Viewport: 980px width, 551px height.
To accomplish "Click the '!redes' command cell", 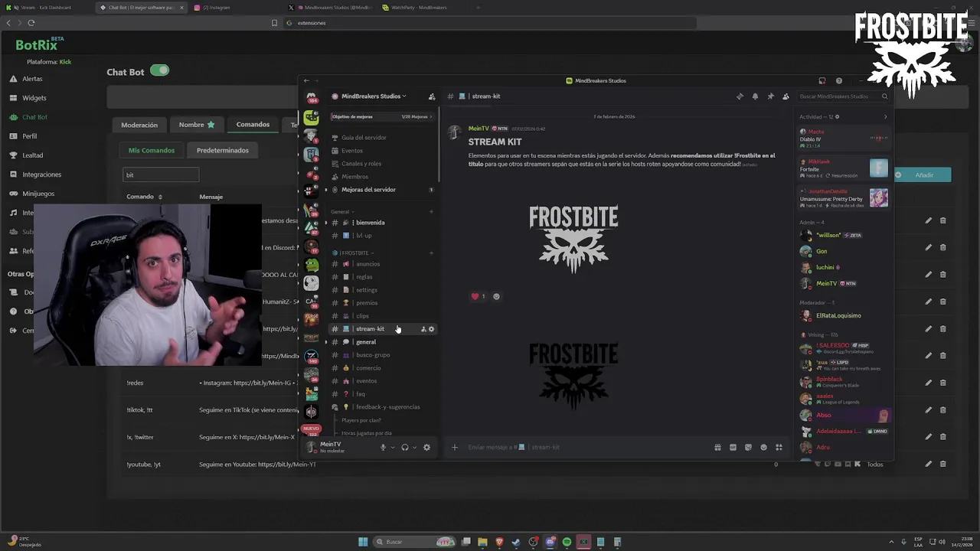I will 135,383.
